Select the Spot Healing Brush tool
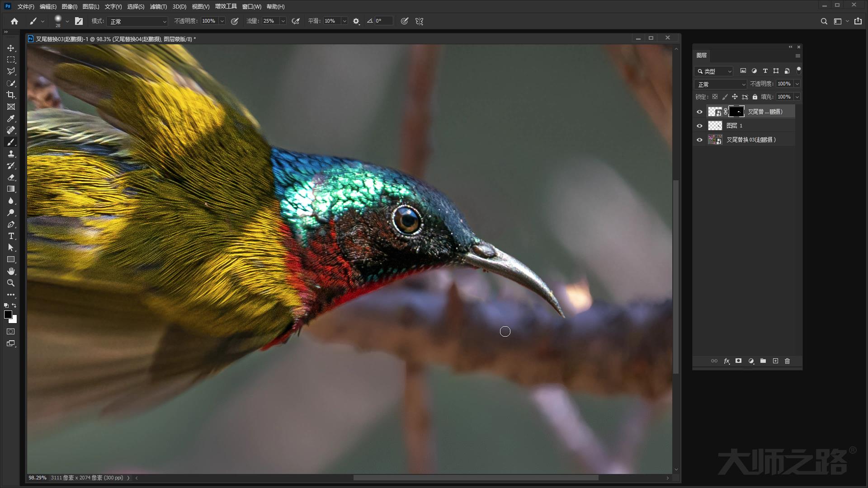The width and height of the screenshot is (868, 488). [x=11, y=130]
